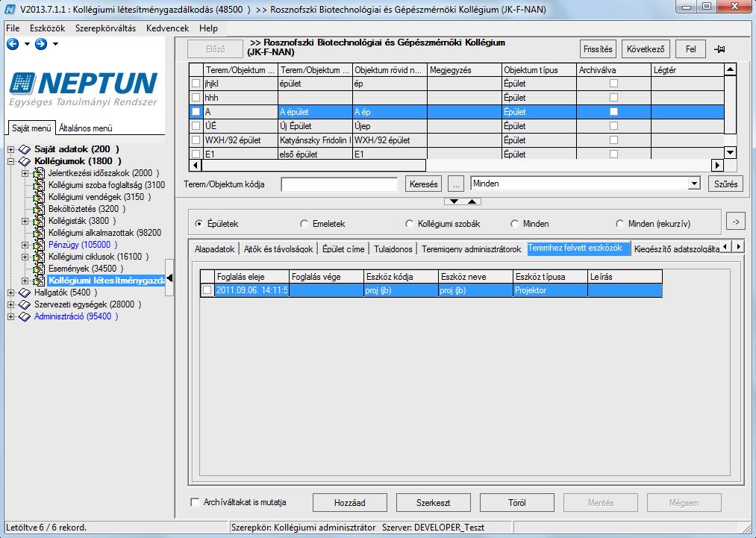Viewport: 756px width, 538px height.
Task: Open the Kedvencek menu
Action: pyautogui.click(x=168, y=28)
